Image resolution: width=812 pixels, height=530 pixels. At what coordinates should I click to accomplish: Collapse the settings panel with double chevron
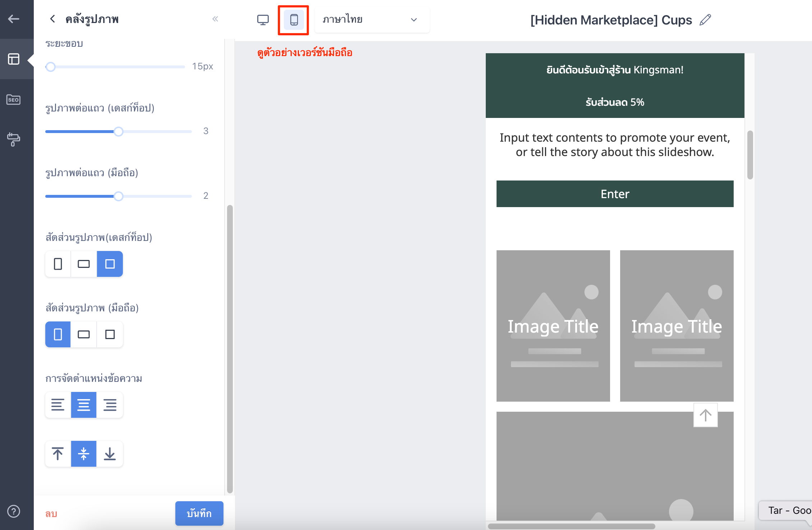coord(215,19)
